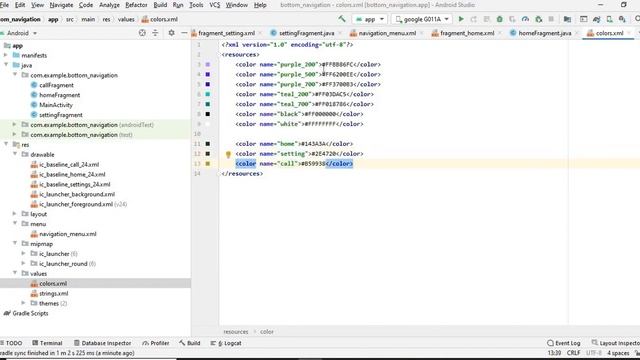Collapse the java folder
The image size is (640, 360).
[6, 65]
